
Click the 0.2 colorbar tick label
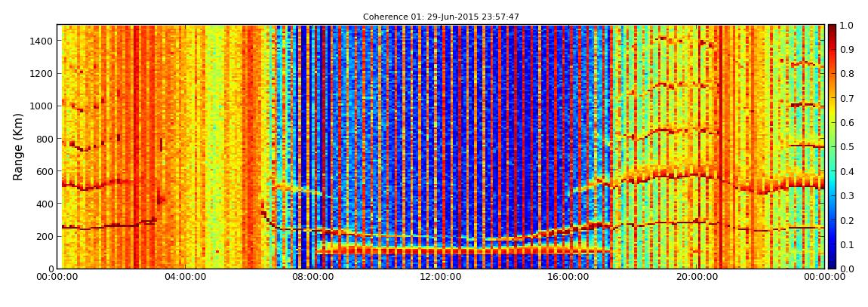tap(846, 220)
